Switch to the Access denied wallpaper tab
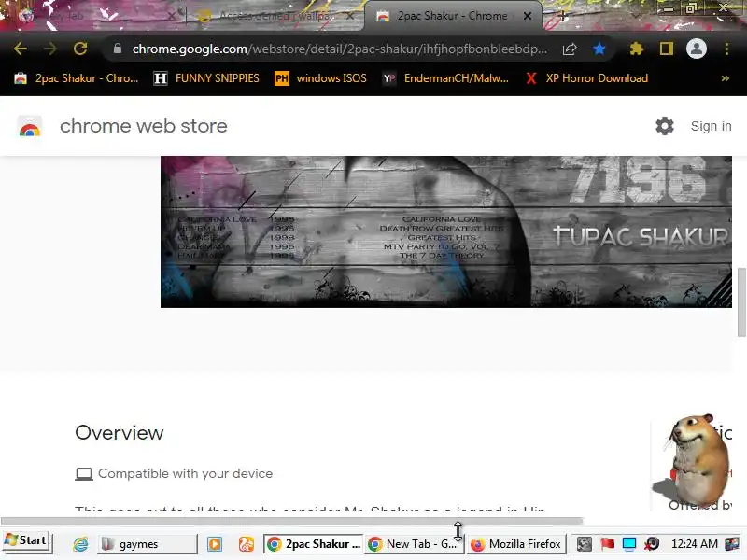This screenshot has height=560, width=747. (275, 16)
